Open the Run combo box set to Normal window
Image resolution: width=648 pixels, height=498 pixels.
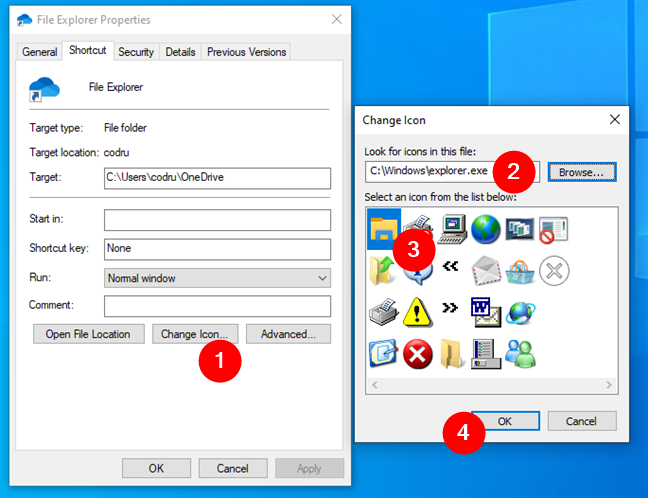pos(217,278)
